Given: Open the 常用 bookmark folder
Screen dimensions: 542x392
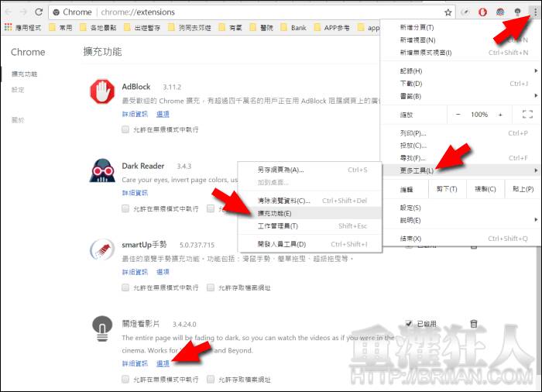Looking at the screenshot, I should 61,27.
